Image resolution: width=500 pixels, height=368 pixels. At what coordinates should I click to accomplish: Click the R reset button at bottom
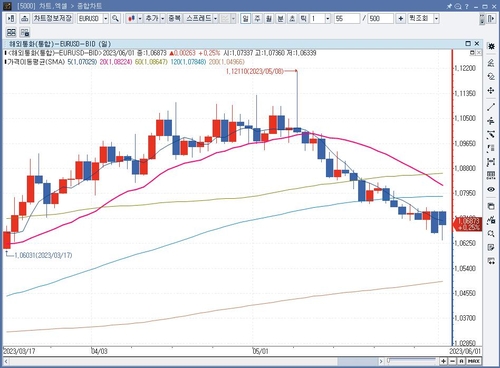coord(461,361)
